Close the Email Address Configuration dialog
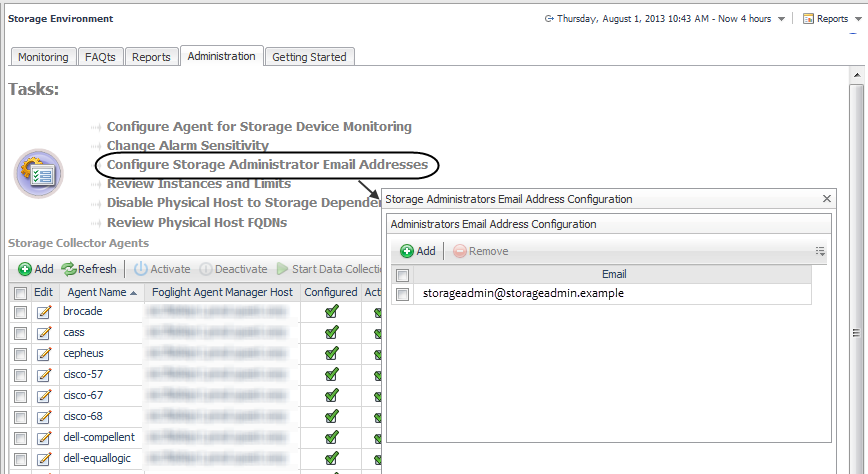The height and width of the screenshot is (474, 868). tap(826, 198)
